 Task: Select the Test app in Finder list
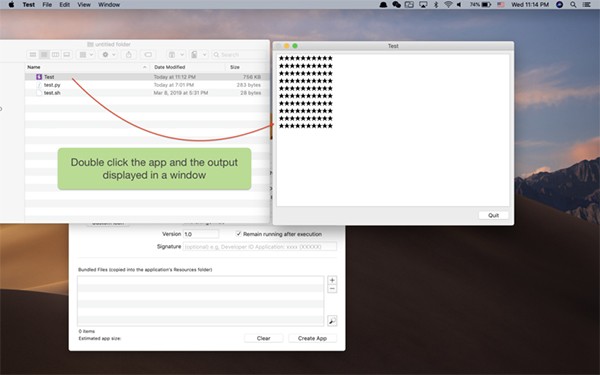tap(147, 77)
